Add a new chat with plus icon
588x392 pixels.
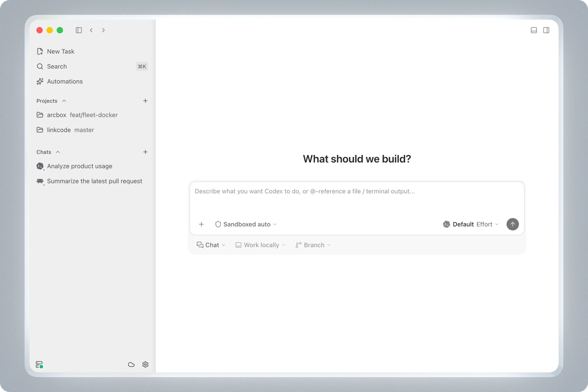point(145,152)
